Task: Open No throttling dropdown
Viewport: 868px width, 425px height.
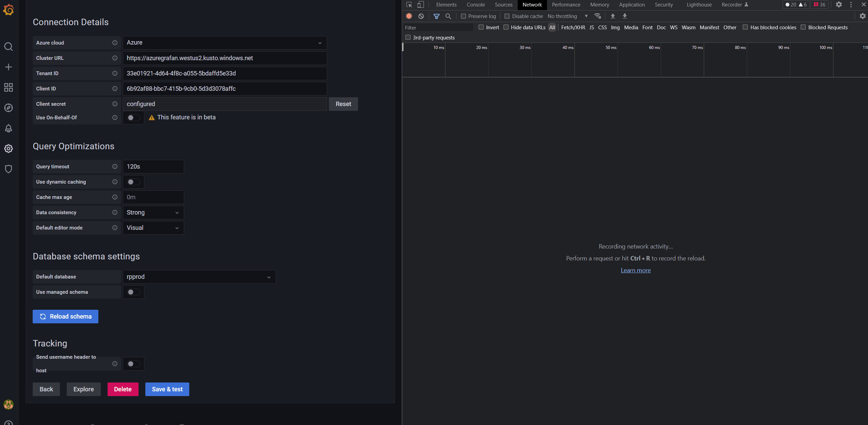Action: tap(567, 16)
